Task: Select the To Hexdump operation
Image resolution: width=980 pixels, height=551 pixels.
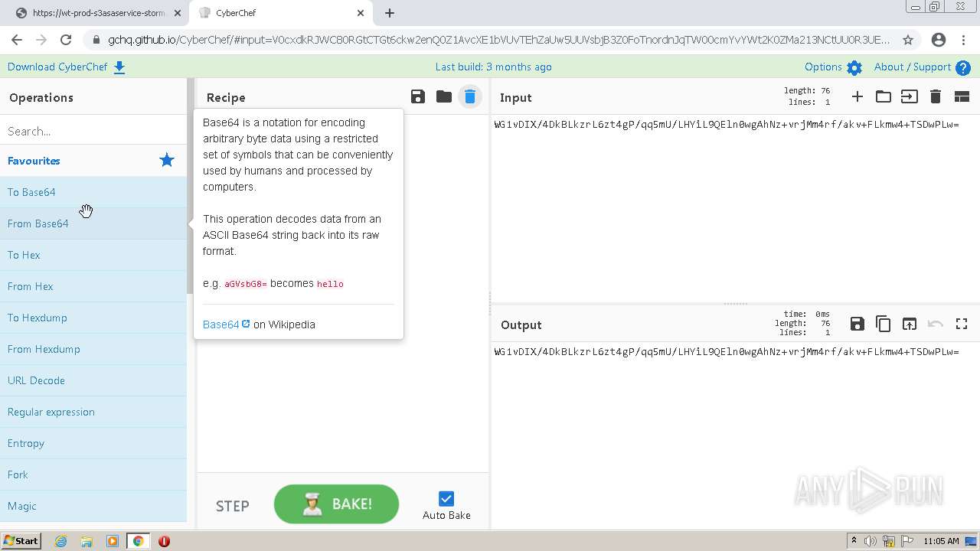Action: [x=93, y=318]
